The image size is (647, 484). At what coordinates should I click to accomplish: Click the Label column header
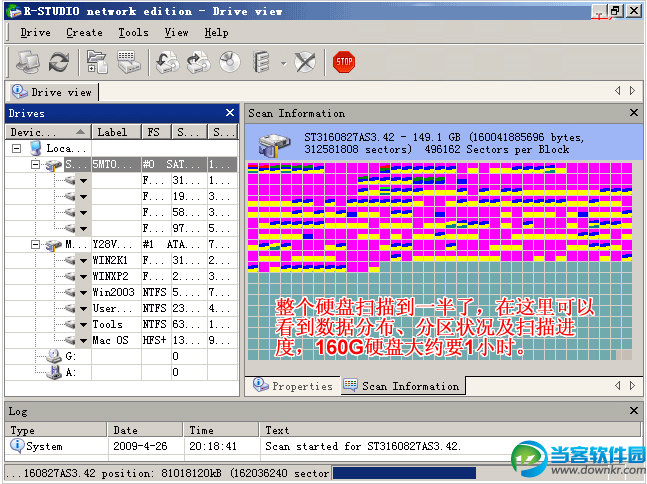pyautogui.click(x=116, y=132)
